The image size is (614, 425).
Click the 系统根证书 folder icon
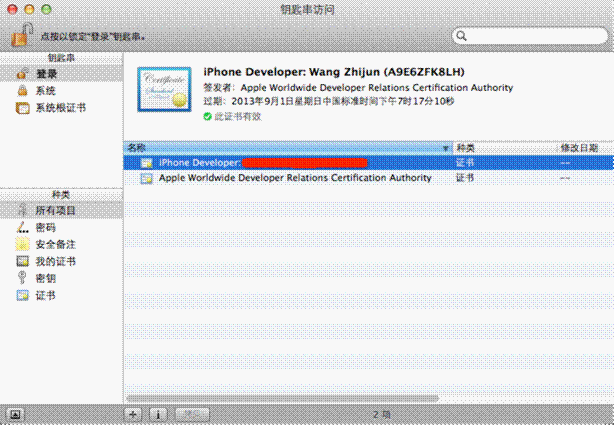[22, 108]
